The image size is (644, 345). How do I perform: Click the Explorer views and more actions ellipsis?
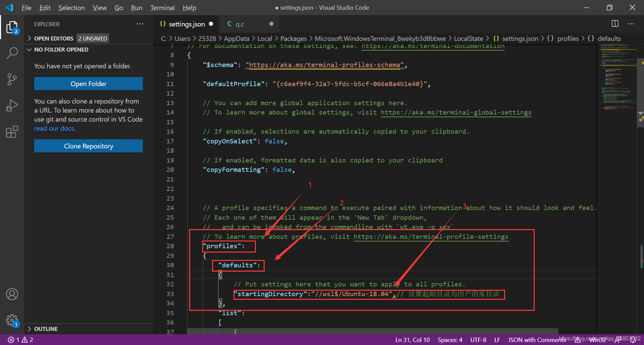[140, 24]
